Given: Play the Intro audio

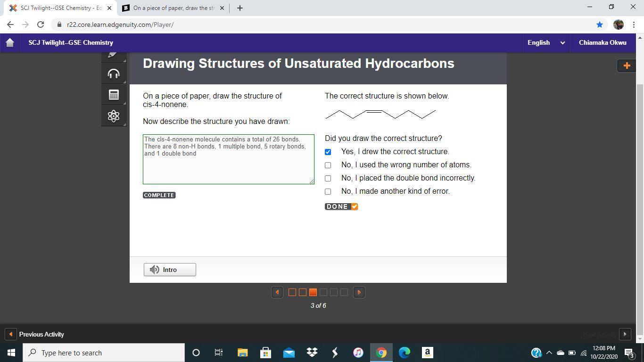Looking at the screenshot, I should pyautogui.click(x=170, y=270).
